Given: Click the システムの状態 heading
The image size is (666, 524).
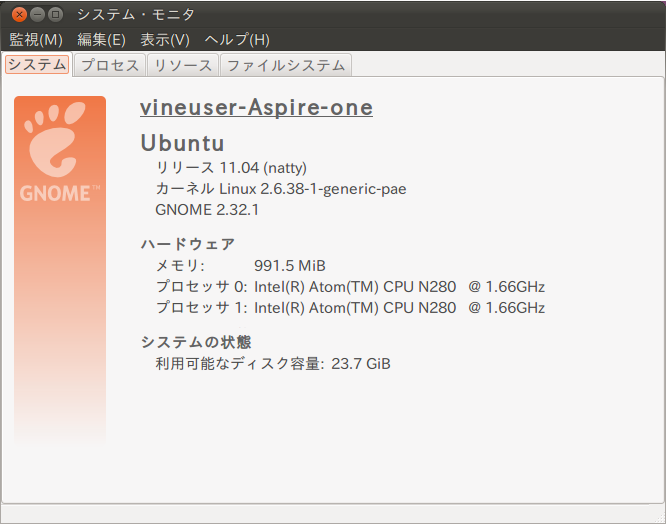Looking at the screenshot, I should [x=196, y=342].
